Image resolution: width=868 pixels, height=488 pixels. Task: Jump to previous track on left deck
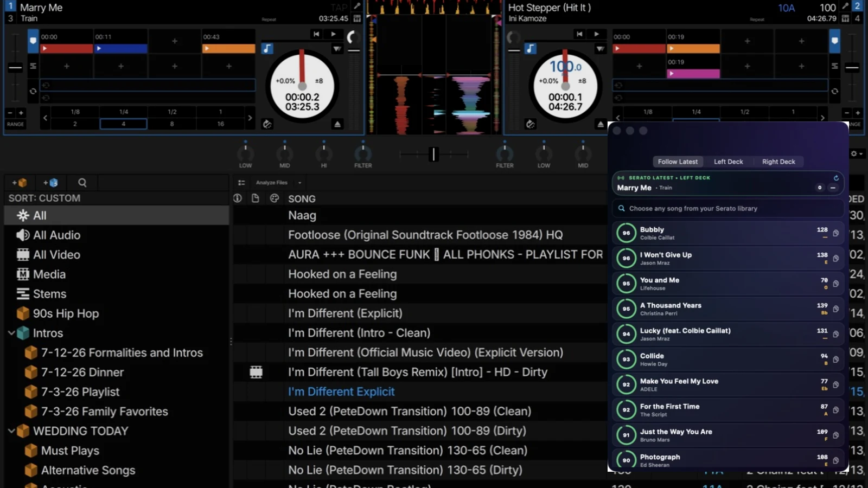316,34
